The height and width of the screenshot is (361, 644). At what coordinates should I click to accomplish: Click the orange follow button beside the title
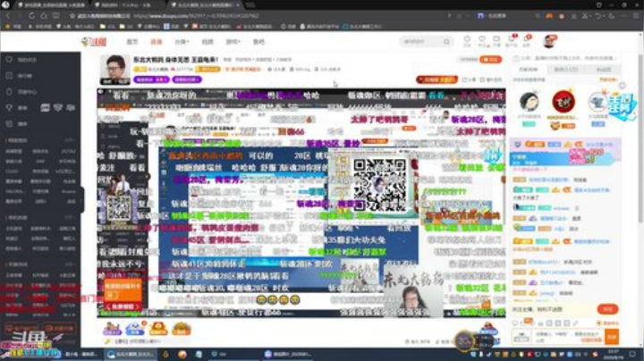[x=491, y=60]
